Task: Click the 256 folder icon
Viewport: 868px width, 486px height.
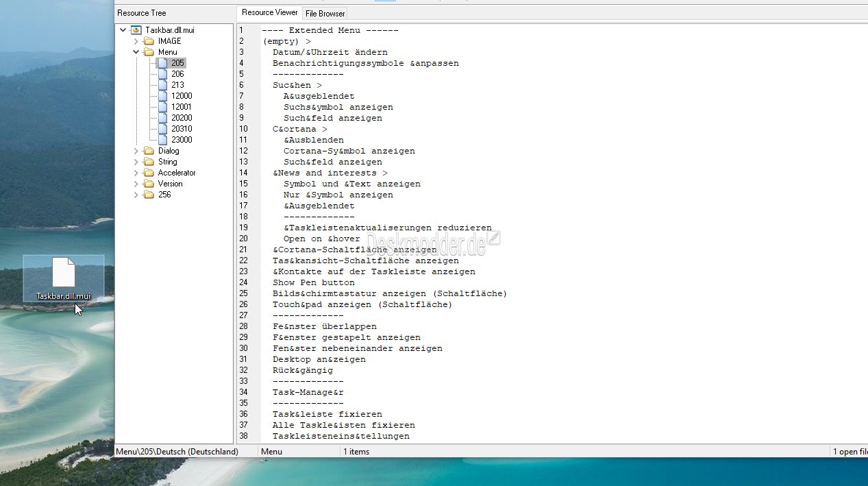Action: point(149,195)
